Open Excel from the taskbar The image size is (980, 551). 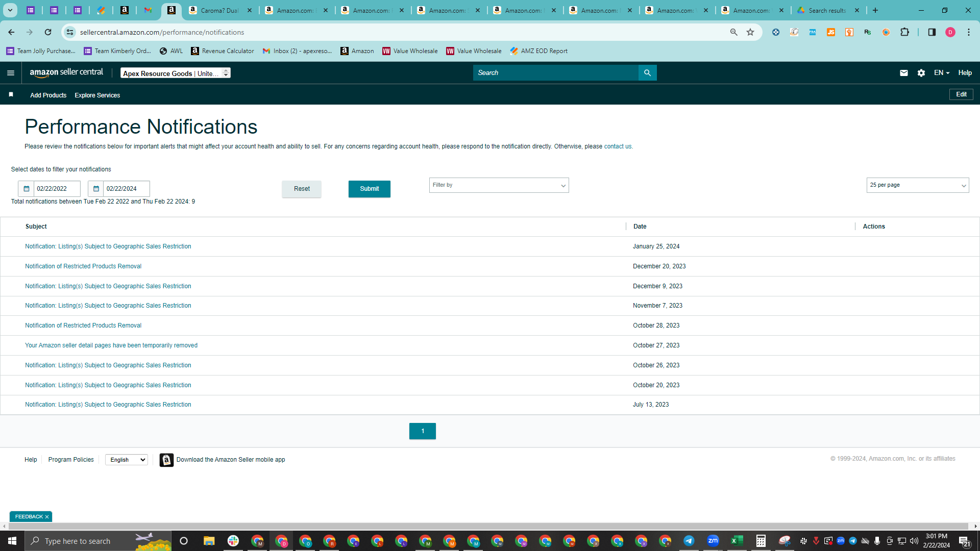click(x=737, y=541)
